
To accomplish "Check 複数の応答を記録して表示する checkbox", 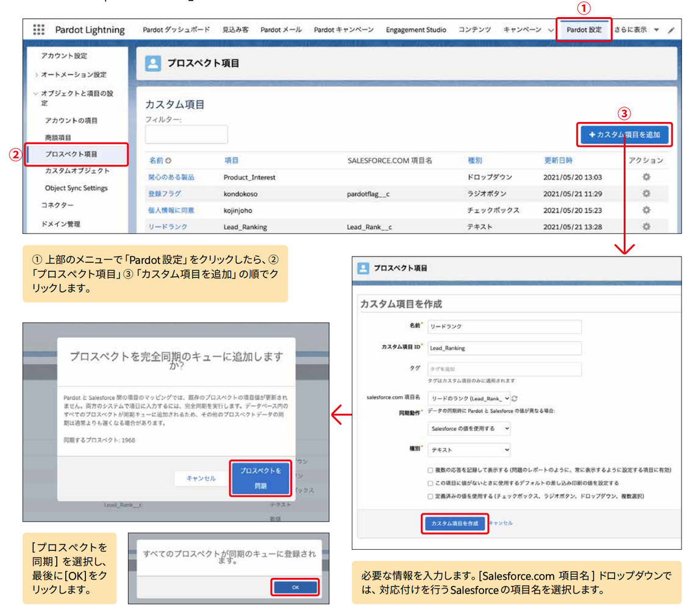I will click(x=430, y=470).
